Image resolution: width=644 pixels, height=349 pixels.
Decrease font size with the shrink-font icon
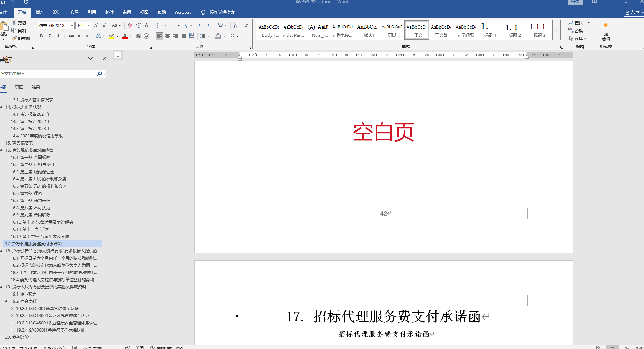(x=104, y=25)
